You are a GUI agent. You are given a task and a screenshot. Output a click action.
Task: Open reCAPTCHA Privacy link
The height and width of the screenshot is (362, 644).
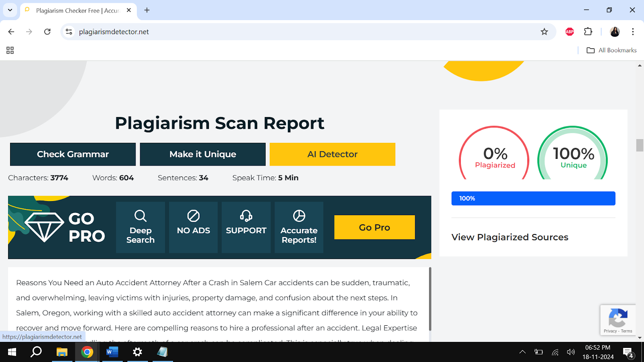pos(610,331)
